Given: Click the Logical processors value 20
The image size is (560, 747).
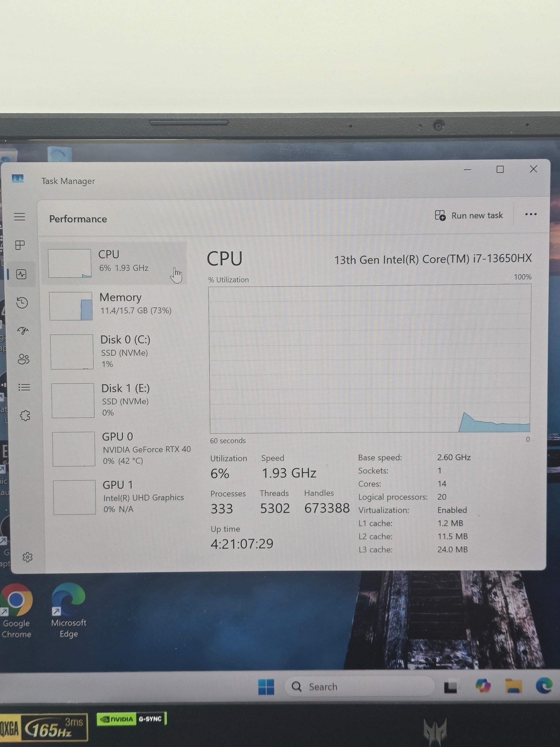Looking at the screenshot, I should coord(442,497).
